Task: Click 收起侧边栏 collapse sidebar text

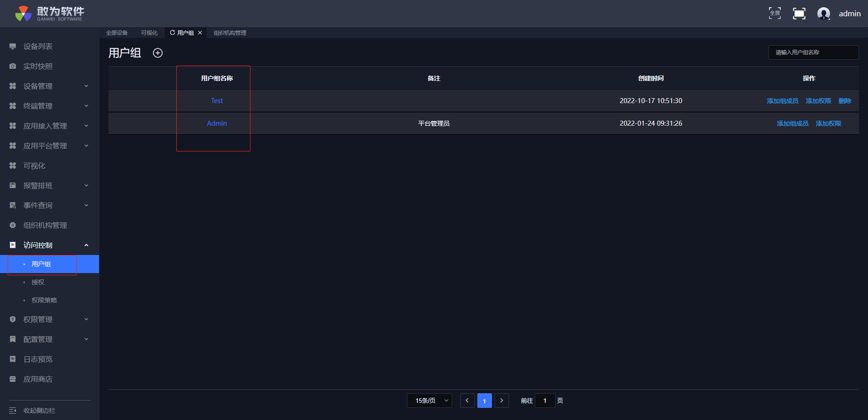Action: point(39,411)
